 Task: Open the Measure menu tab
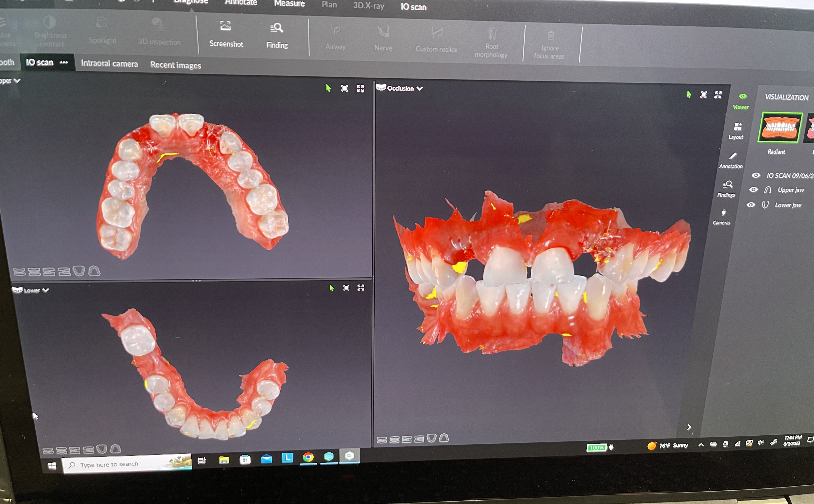pyautogui.click(x=289, y=4)
